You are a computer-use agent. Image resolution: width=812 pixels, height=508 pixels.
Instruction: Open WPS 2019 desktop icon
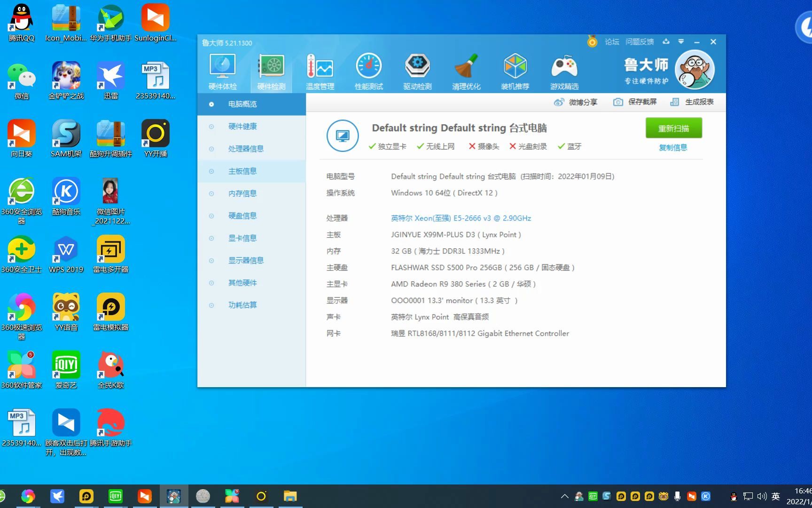click(x=66, y=254)
